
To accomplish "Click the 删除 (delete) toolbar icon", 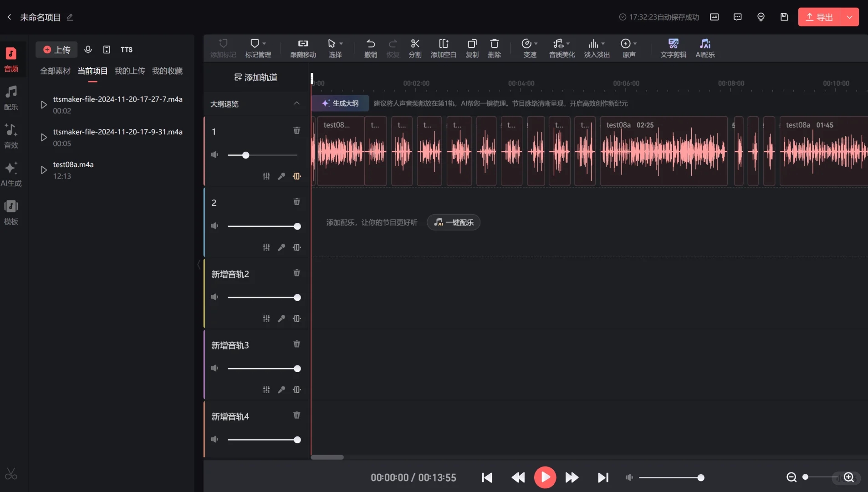I will (495, 48).
